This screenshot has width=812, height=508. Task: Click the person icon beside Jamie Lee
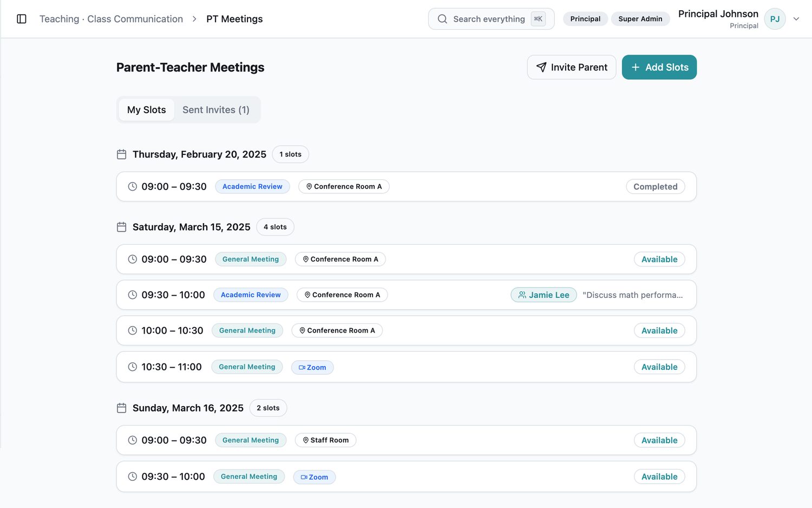coord(522,295)
